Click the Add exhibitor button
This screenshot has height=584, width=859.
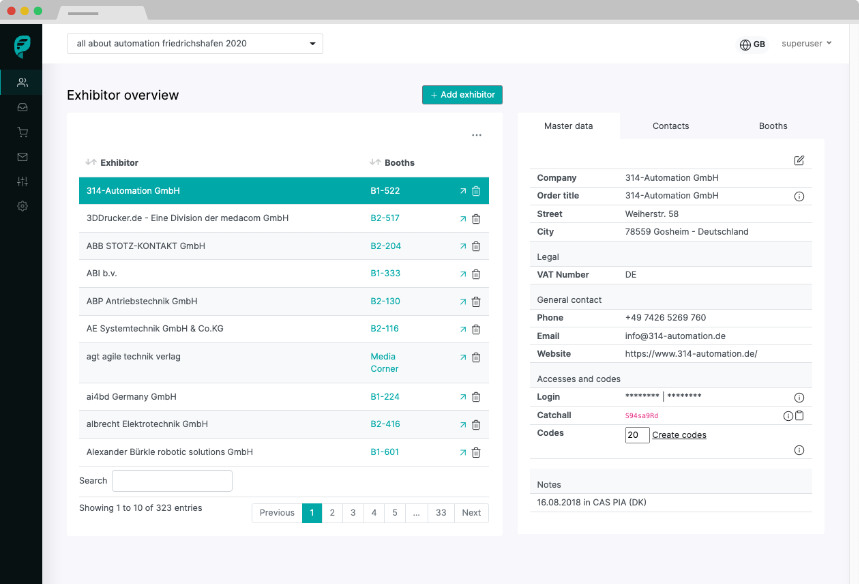click(462, 95)
